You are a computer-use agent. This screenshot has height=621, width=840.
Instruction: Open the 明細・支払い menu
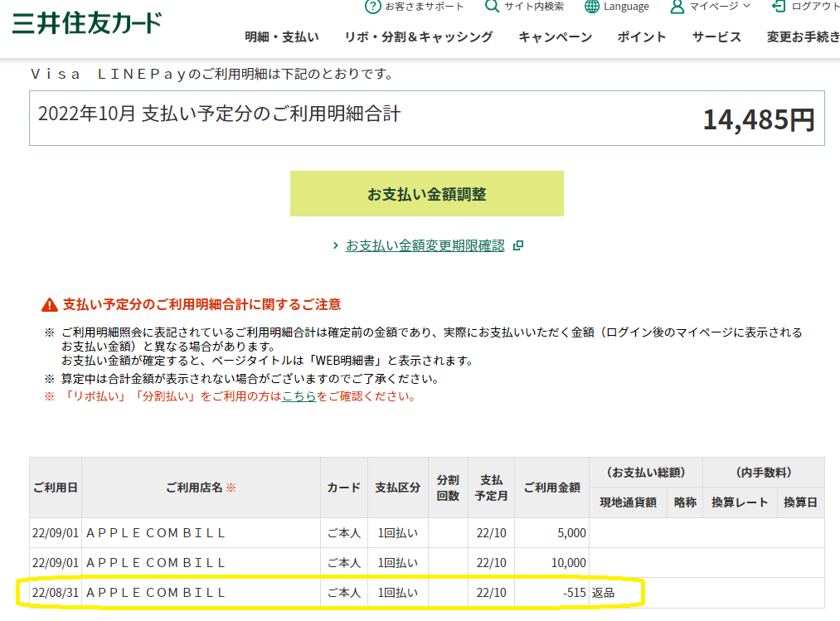point(282,37)
